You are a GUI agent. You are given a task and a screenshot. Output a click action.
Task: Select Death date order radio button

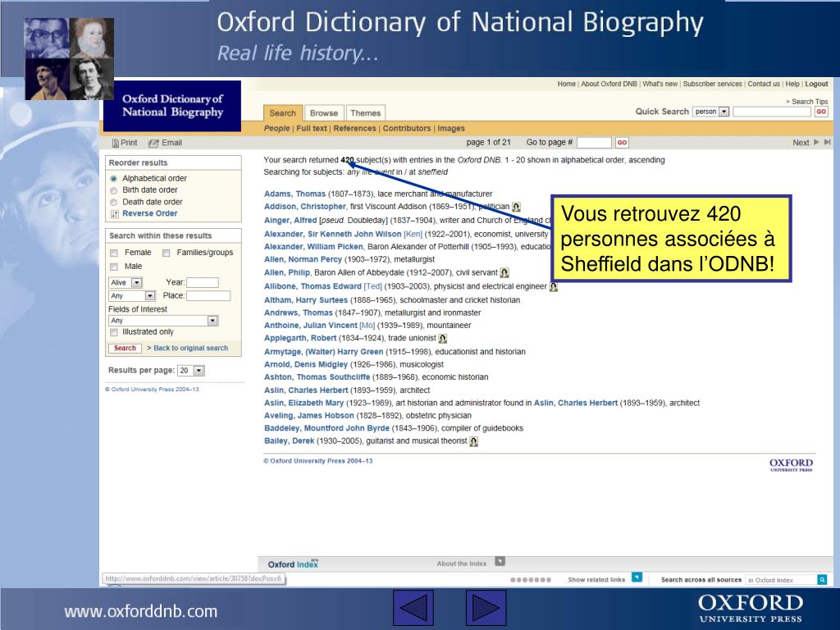113,203
